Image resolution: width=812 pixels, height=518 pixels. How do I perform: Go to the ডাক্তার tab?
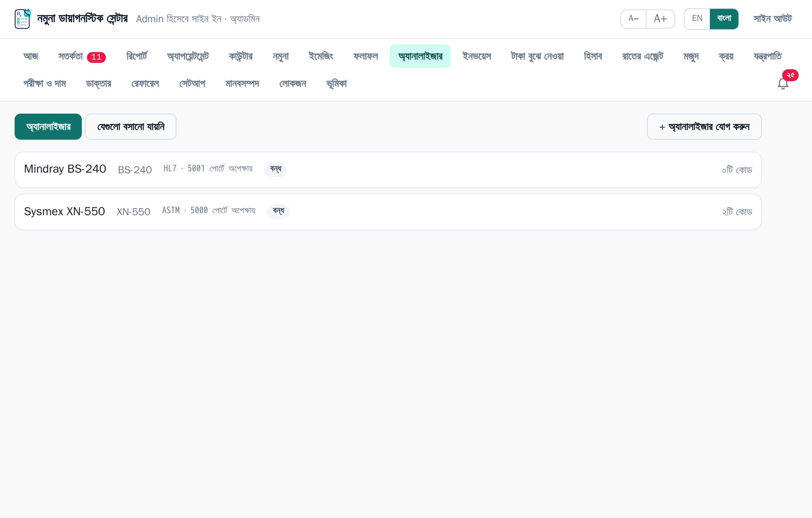(98, 84)
